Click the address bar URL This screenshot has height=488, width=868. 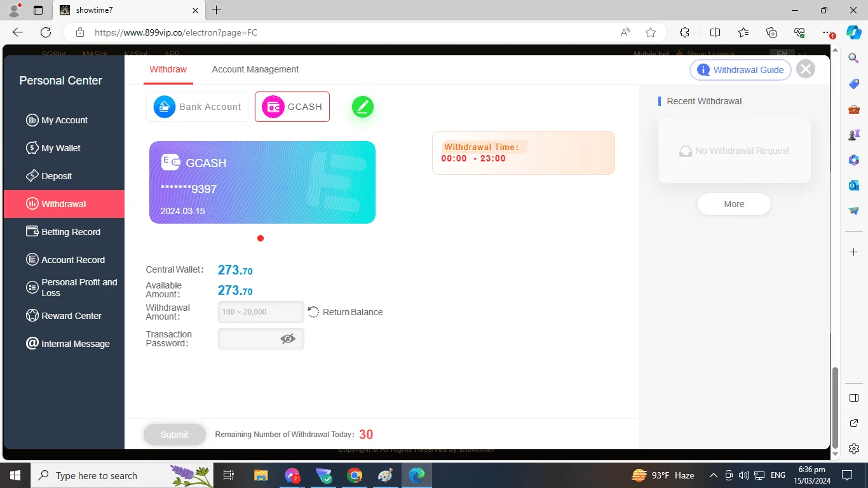pos(176,32)
